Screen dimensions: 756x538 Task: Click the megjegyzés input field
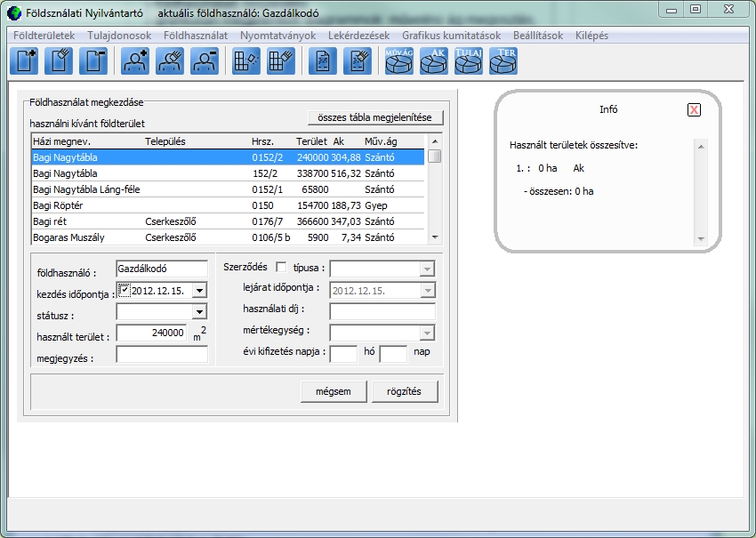162,354
